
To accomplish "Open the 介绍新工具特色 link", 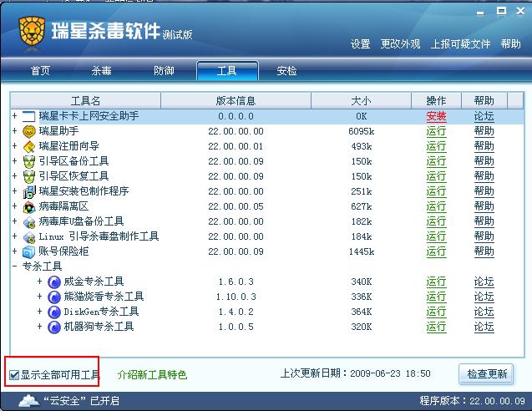I will pos(152,375).
